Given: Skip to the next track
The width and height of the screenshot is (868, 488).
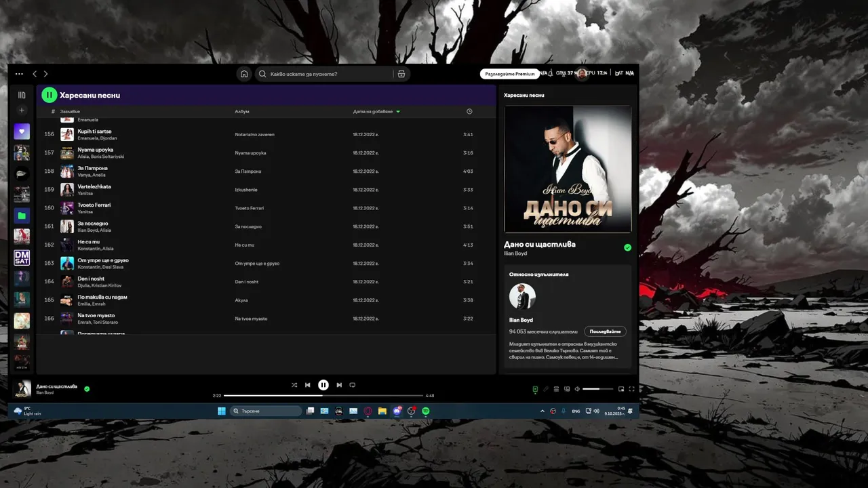Looking at the screenshot, I should tap(339, 385).
